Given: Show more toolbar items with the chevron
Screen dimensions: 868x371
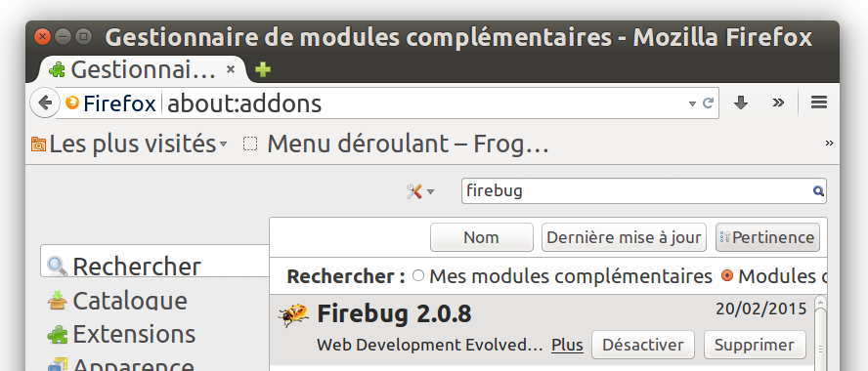Looking at the screenshot, I should pyautogui.click(x=778, y=103).
